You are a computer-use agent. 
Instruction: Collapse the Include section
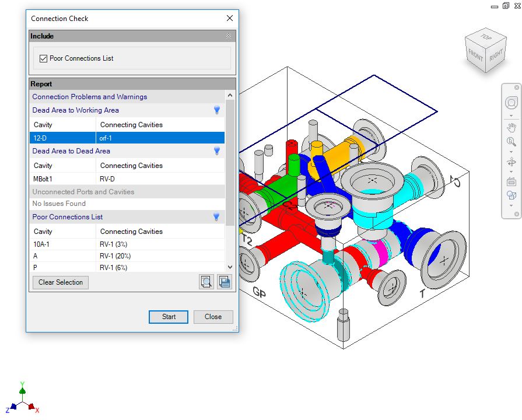(x=229, y=36)
